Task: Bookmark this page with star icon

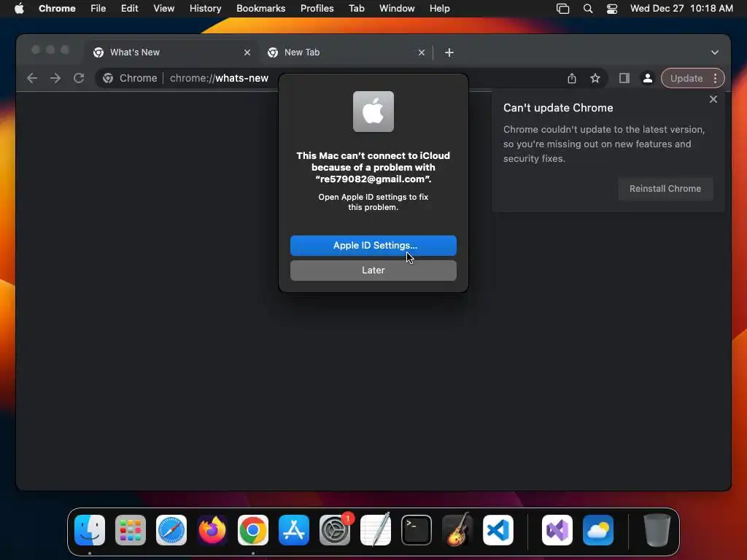Action: pos(595,78)
